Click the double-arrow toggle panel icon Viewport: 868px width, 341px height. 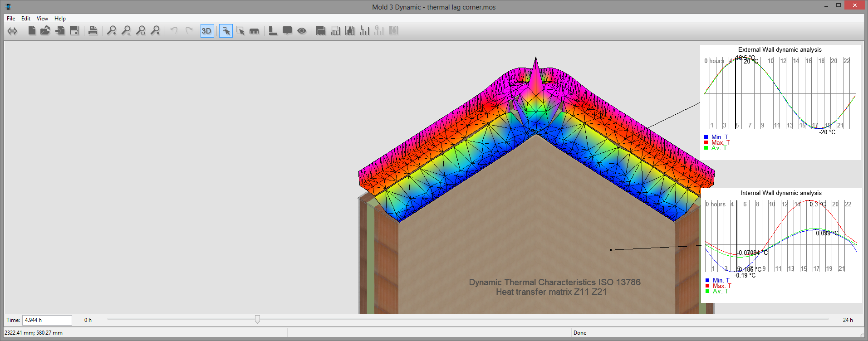[12, 31]
